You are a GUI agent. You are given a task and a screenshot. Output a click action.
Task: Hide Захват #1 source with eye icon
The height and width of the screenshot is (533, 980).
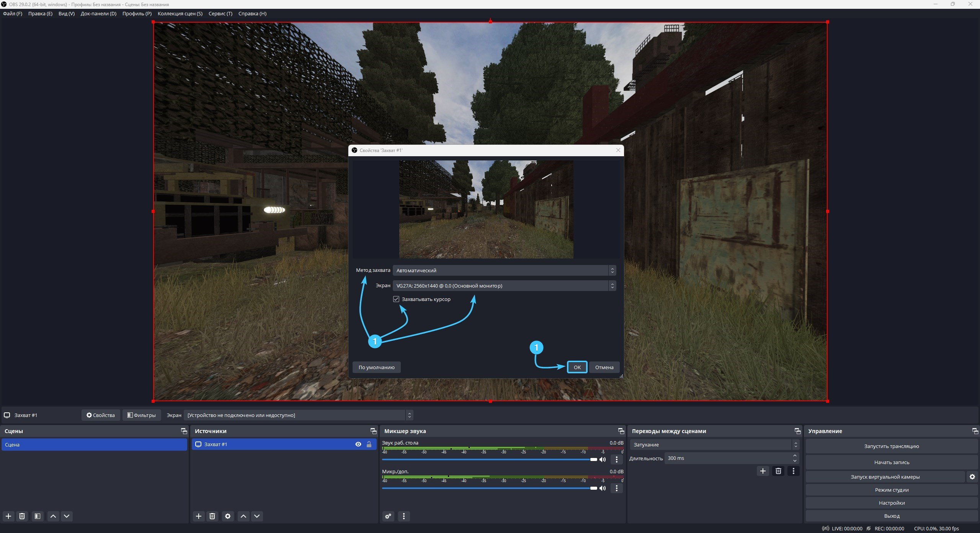coord(358,444)
